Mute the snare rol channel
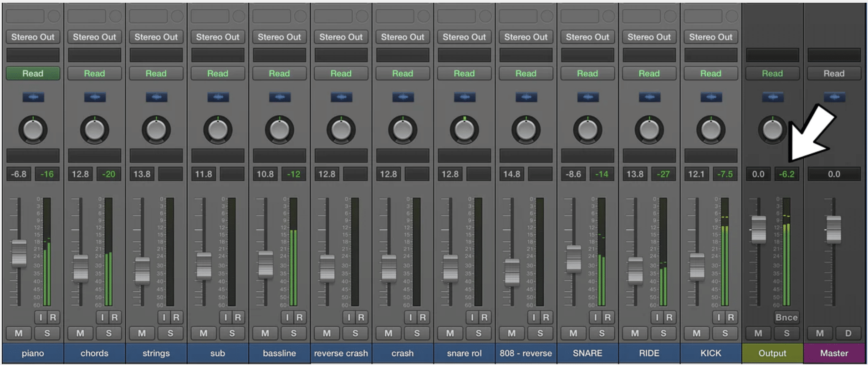Screen dimensions: 868x365 click(x=450, y=333)
